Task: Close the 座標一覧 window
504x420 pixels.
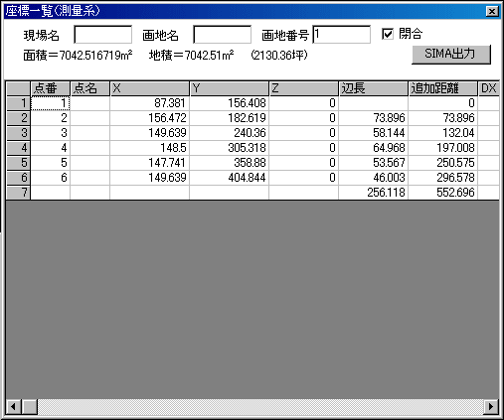Action: click(x=492, y=11)
